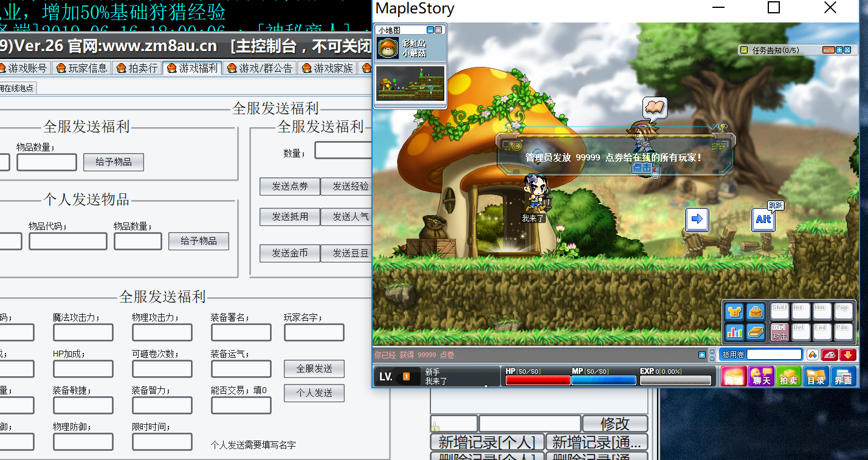Click the End quickslot key
868x460 pixels.
click(x=822, y=332)
